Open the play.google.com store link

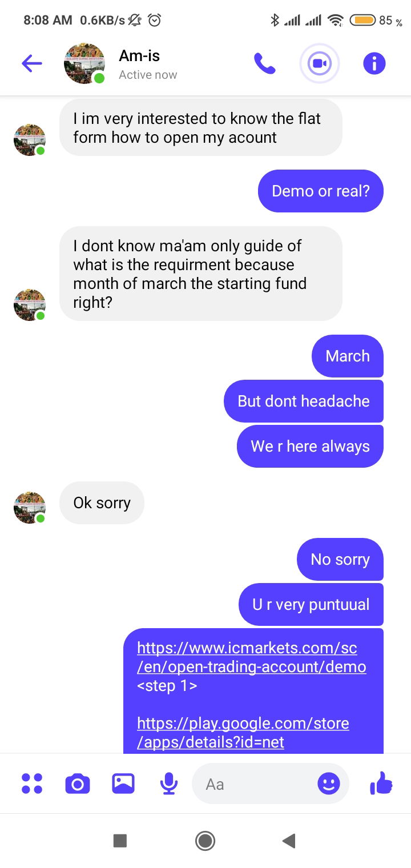243,733
